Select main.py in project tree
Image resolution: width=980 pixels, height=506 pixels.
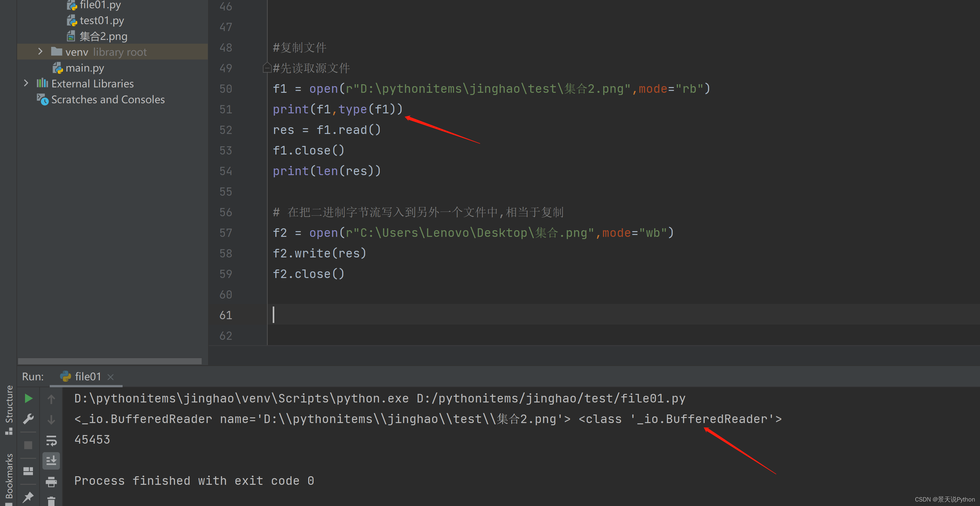[x=85, y=68]
